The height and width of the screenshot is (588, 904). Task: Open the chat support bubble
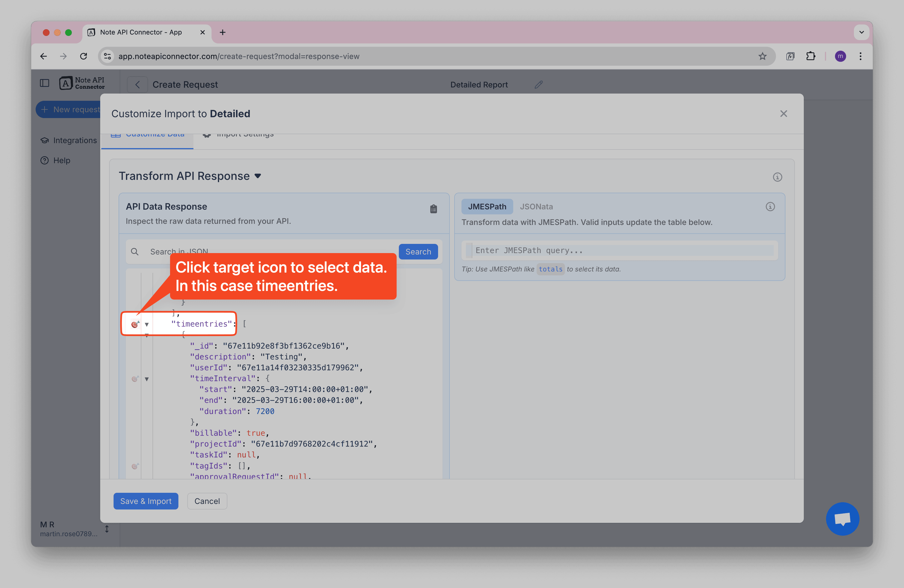pos(842,519)
